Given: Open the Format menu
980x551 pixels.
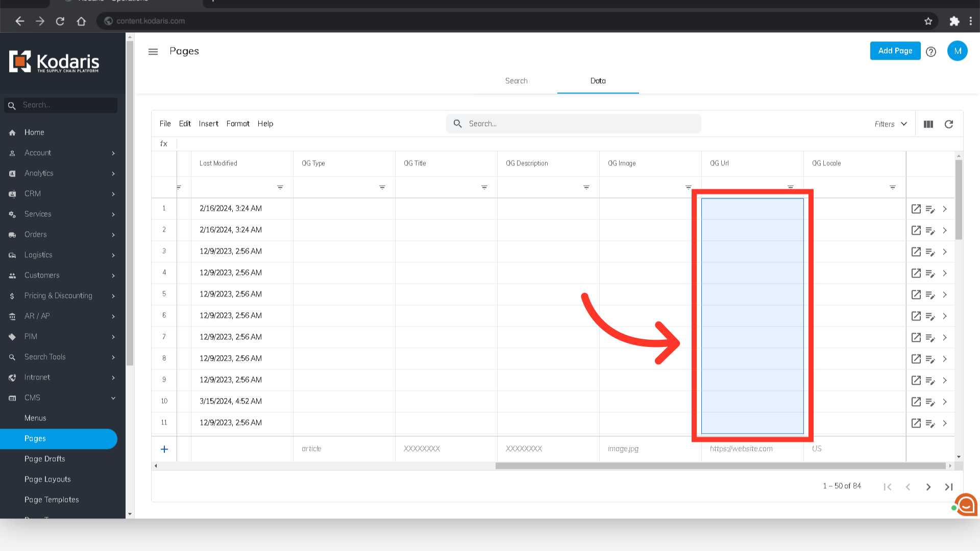Looking at the screenshot, I should pyautogui.click(x=238, y=123).
